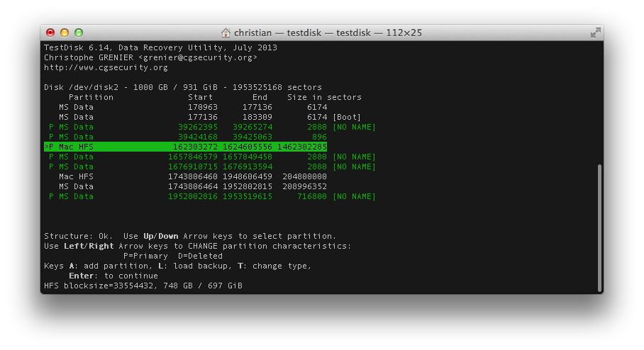The height and width of the screenshot is (350, 644).
Task: Select the highlighted Mac HFS partition row
Action: (186, 147)
